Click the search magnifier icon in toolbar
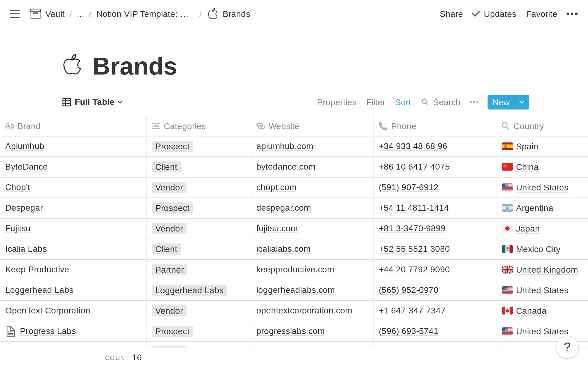 [425, 102]
